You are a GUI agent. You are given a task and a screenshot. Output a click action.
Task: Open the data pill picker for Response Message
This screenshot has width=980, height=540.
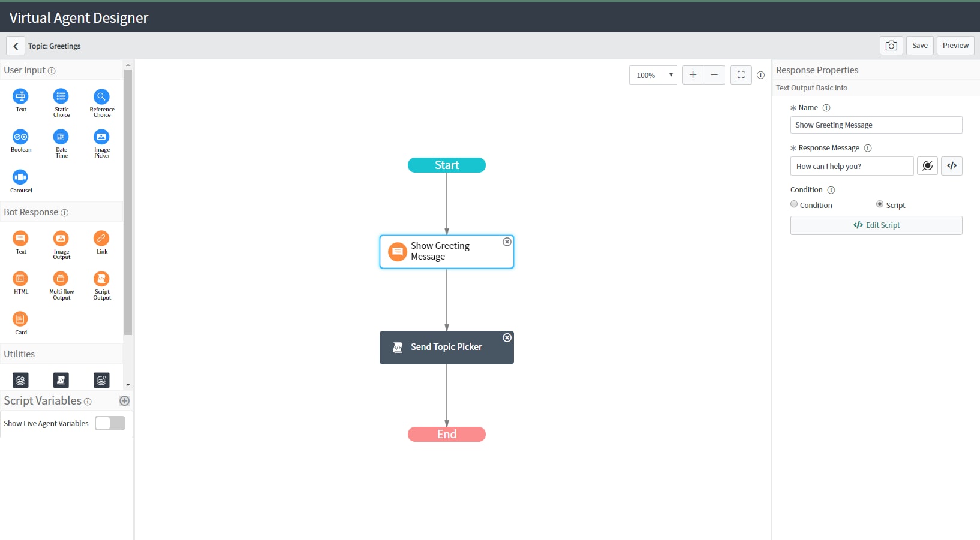pyautogui.click(x=927, y=166)
